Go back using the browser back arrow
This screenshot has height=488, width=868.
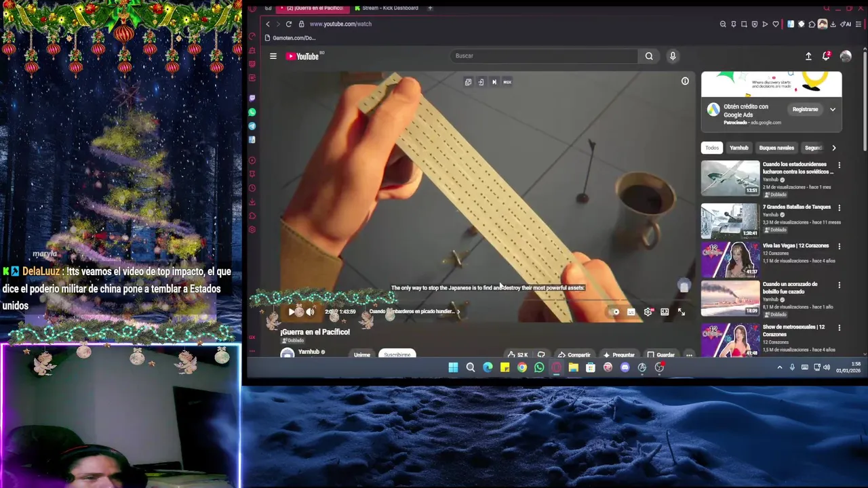(x=267, y=24)
